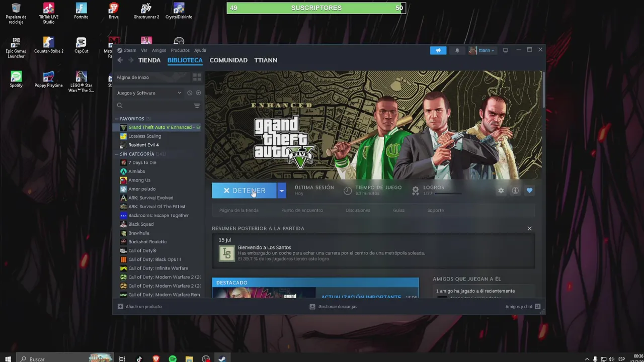Open the Amigos menu

[x=159, y=50]
